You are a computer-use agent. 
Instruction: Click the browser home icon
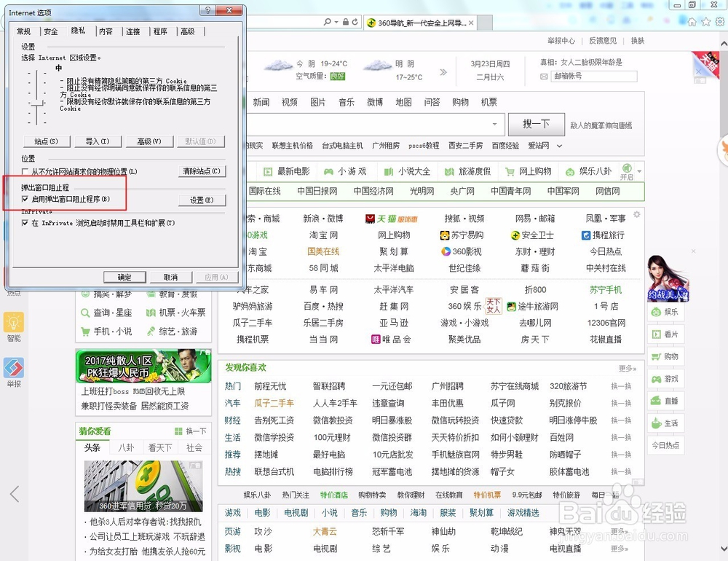pyautogui.click(x=692, y=22)
